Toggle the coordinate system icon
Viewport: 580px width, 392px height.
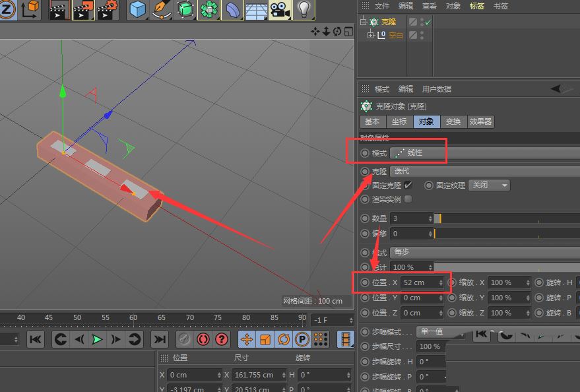coord(29,9)
